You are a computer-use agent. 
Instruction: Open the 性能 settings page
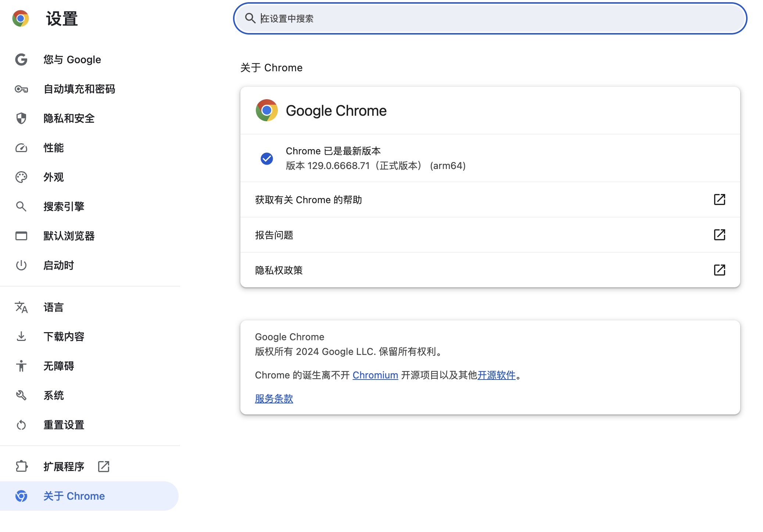[89, 148]
